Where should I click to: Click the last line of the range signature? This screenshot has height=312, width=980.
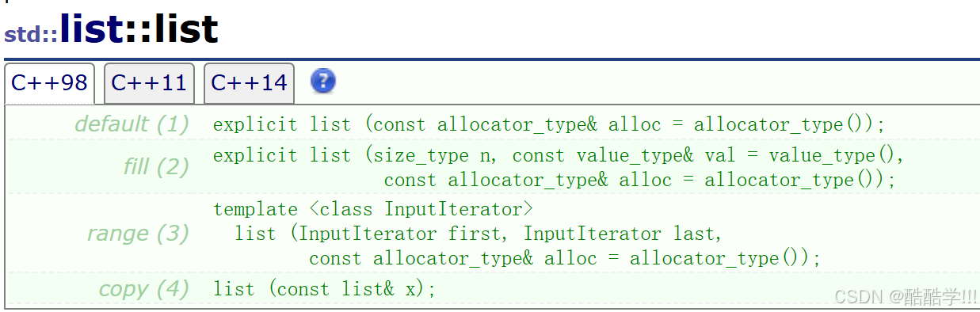pos(566,259)
